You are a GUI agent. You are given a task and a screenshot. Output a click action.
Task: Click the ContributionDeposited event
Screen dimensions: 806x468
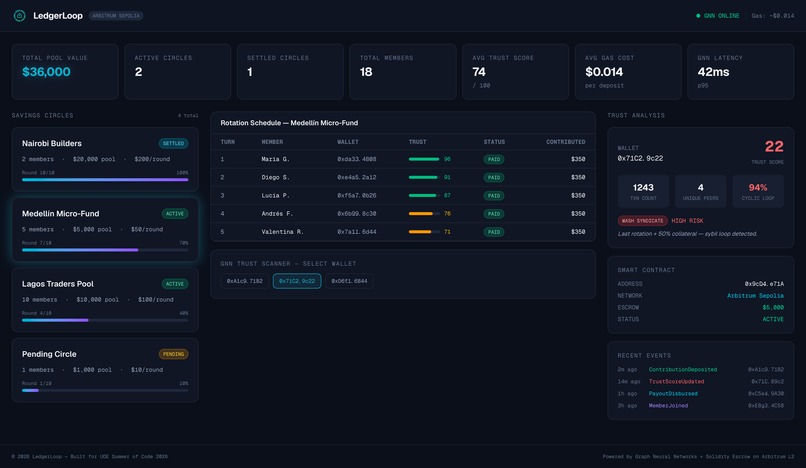pyautogui.click(x=683, y=370)
